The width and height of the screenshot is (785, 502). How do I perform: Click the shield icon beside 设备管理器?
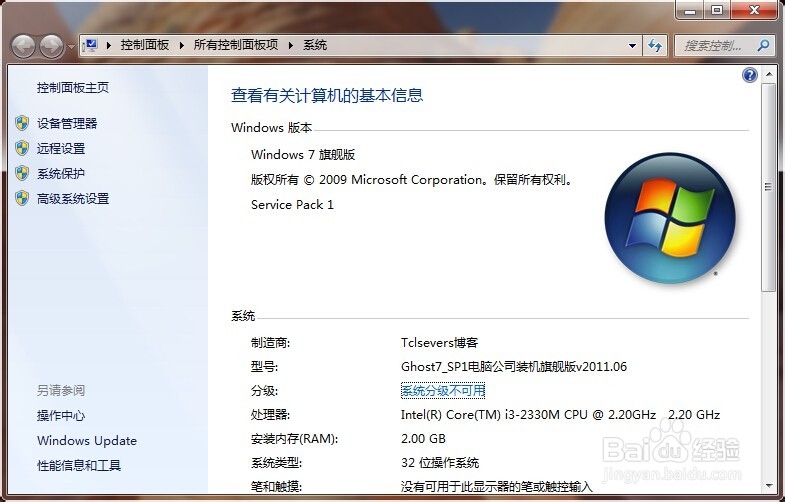(x=22, y=123)
